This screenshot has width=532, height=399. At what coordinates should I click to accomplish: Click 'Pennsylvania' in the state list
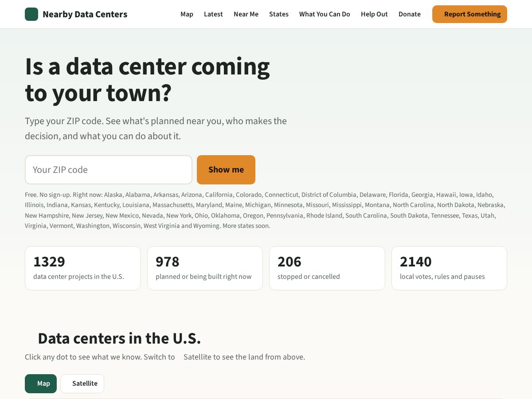285,215
